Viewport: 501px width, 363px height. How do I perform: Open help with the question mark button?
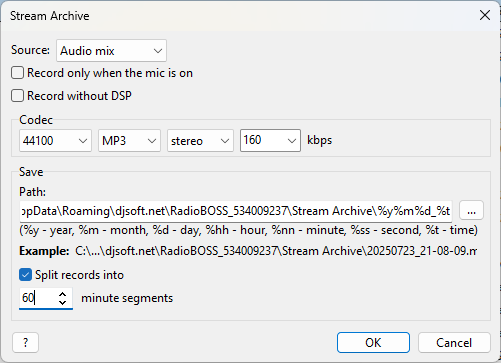tap(26, 342)
